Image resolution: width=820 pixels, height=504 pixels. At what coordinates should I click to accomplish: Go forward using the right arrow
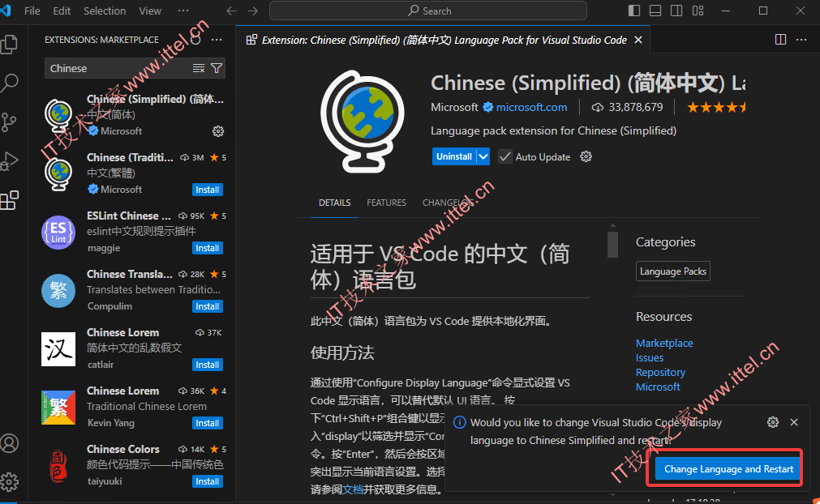[252, 11]
